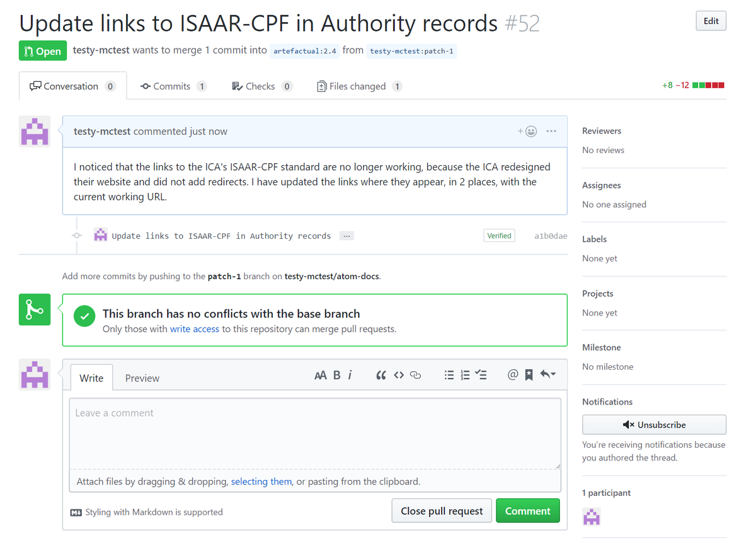Toggle bold formatting in the comment editor
Viewport: 756px width, 543px height.
point(336,375)
